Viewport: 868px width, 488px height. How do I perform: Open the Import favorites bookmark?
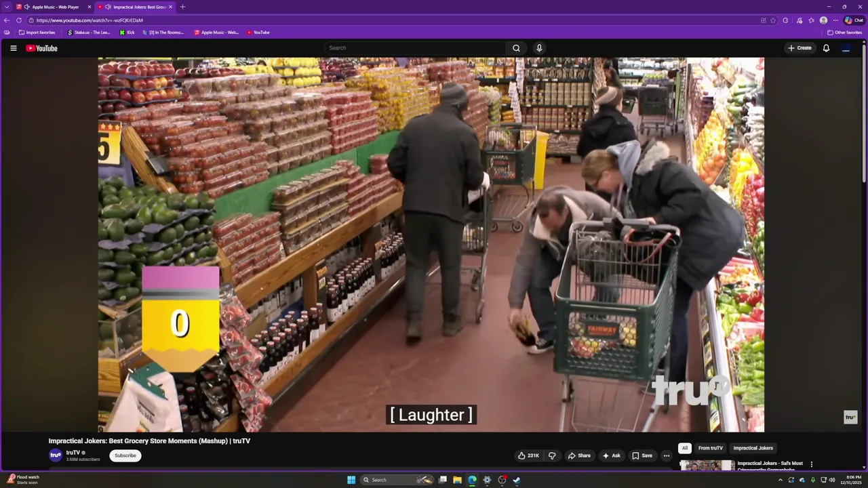pyautogui.click(x=37, y=33)
